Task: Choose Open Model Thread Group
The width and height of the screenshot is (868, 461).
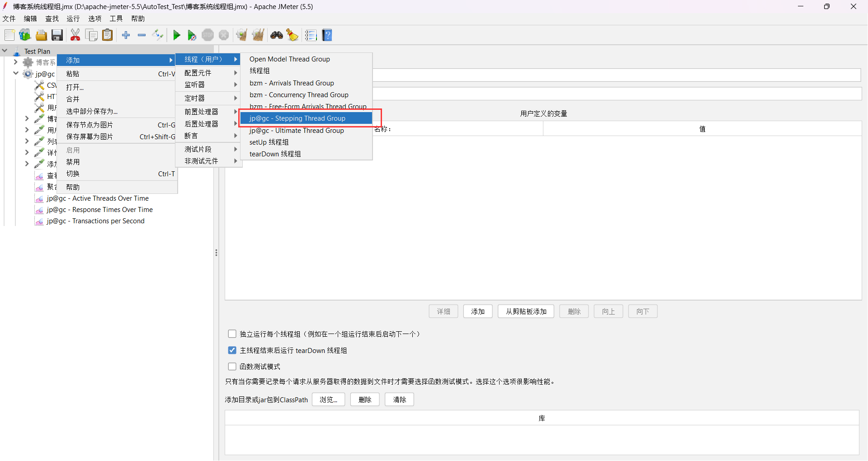Action: point(306,59)
